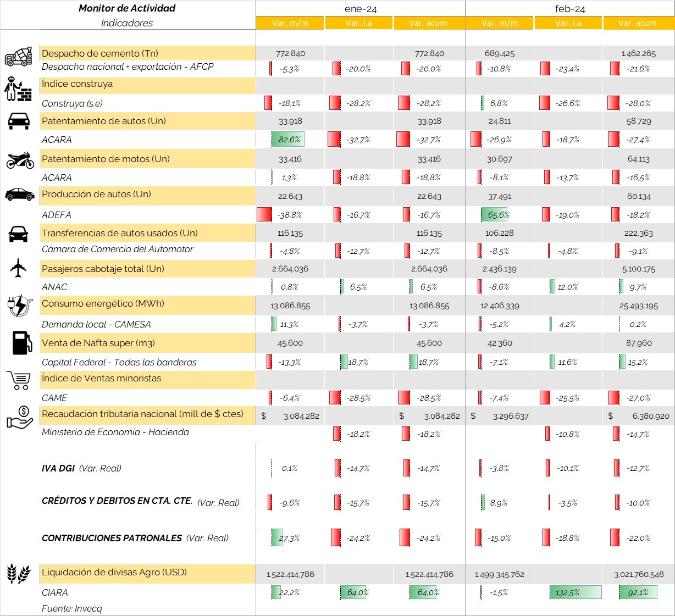Screen dimensions: 675x616
Task: Click the cement mixer truck icon
Action: (19, 57)
